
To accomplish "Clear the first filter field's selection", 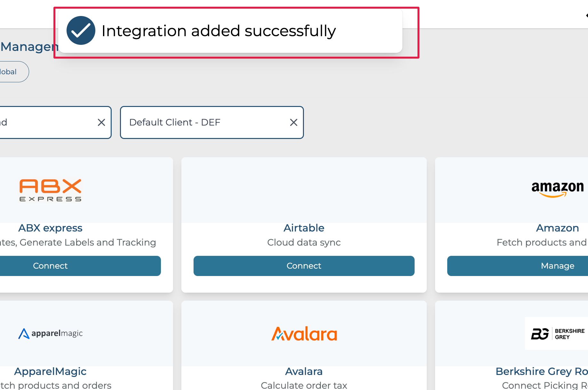I will point(101,122).
